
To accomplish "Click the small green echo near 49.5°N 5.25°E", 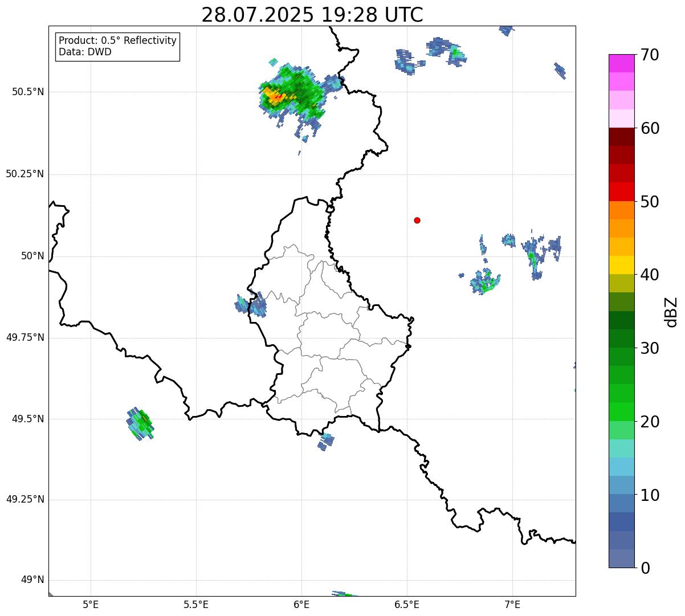I will 140,424.
